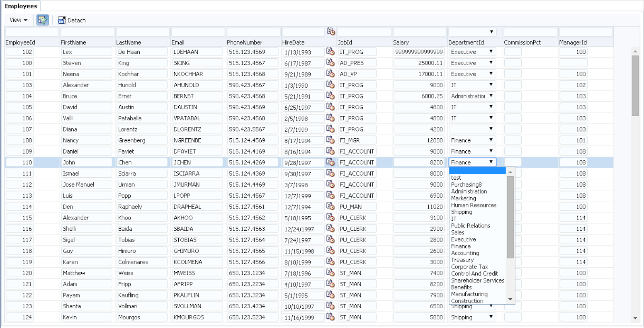
Task: Click the JobId filter field
Action: 364,32
